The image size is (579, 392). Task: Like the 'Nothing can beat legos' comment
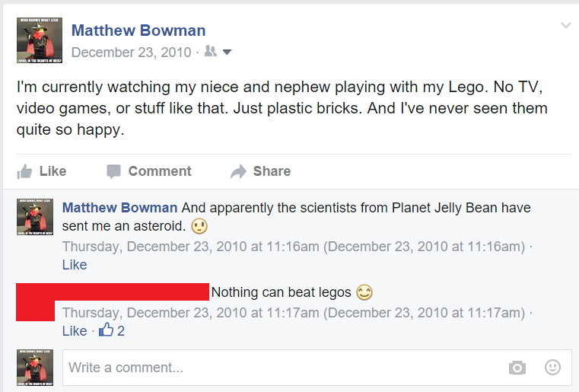75,331
